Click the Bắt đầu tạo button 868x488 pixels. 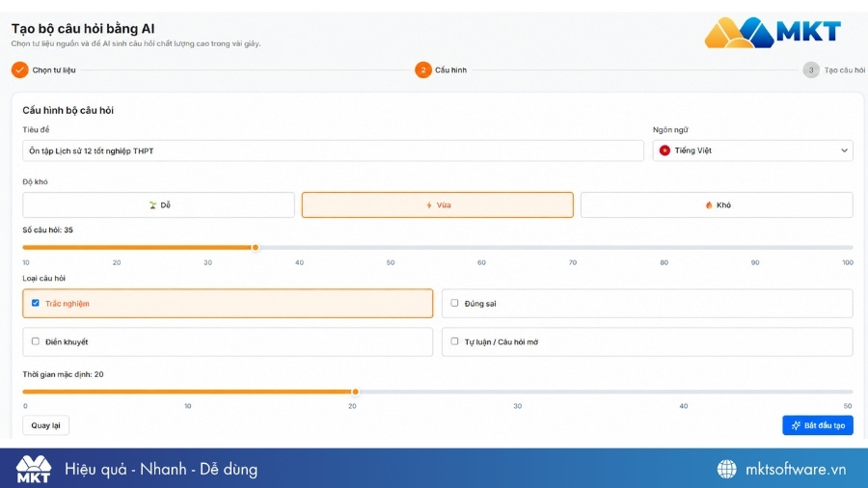point(818,425)
